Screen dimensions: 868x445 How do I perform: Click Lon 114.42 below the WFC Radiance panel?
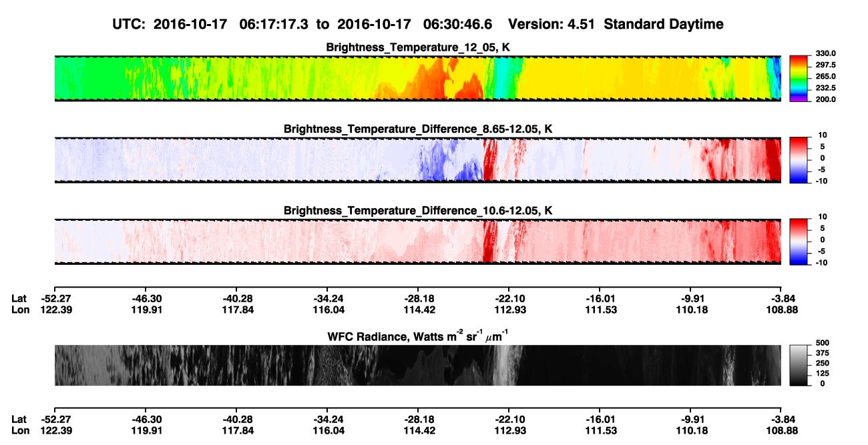(x=418, y=430)
